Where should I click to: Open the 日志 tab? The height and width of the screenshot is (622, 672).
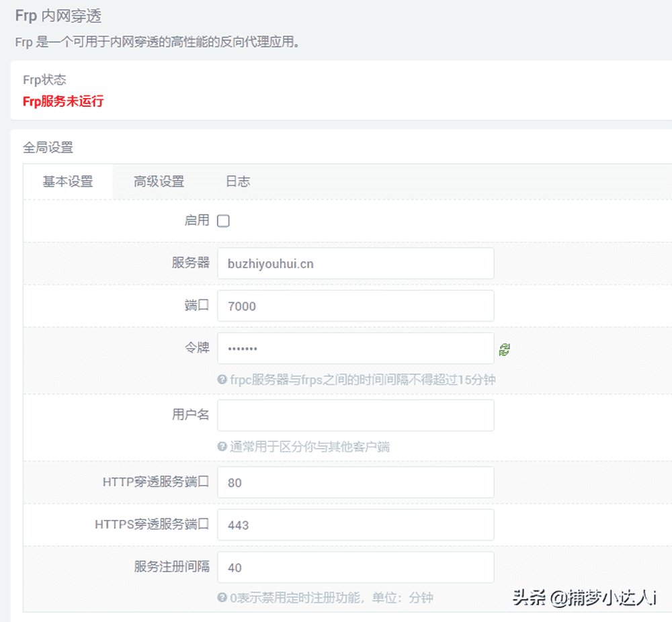pyautogui.click(x=237, y=181)
